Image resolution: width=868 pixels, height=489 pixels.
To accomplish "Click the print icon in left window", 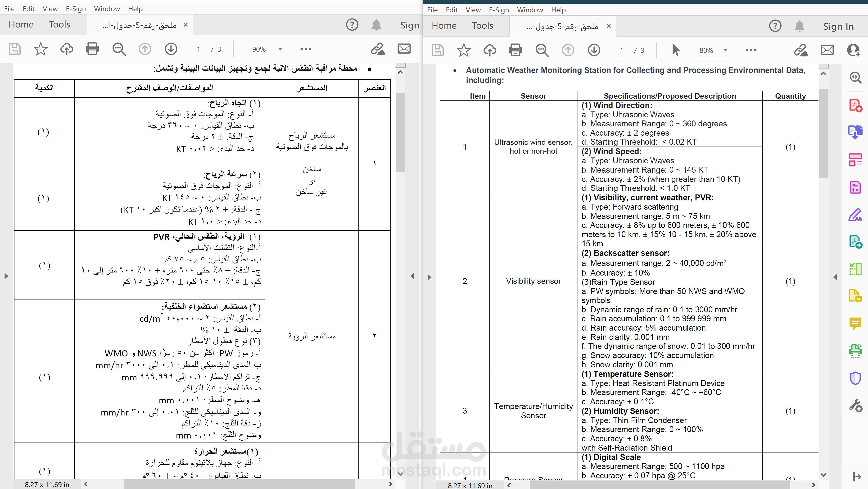I will (x=92, y=49).
